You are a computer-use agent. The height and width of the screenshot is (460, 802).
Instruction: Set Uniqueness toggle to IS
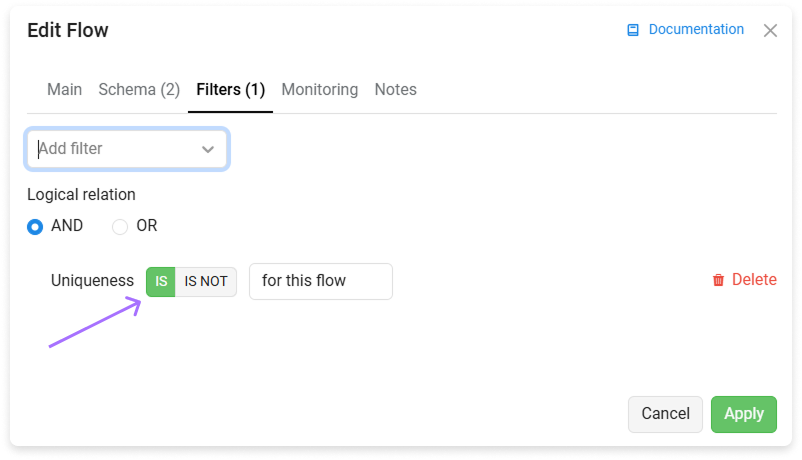pyautogui.click(x=161, y=281)
